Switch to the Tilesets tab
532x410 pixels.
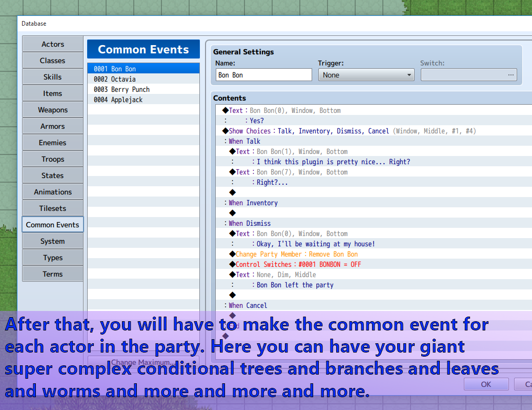coord(53,208)
